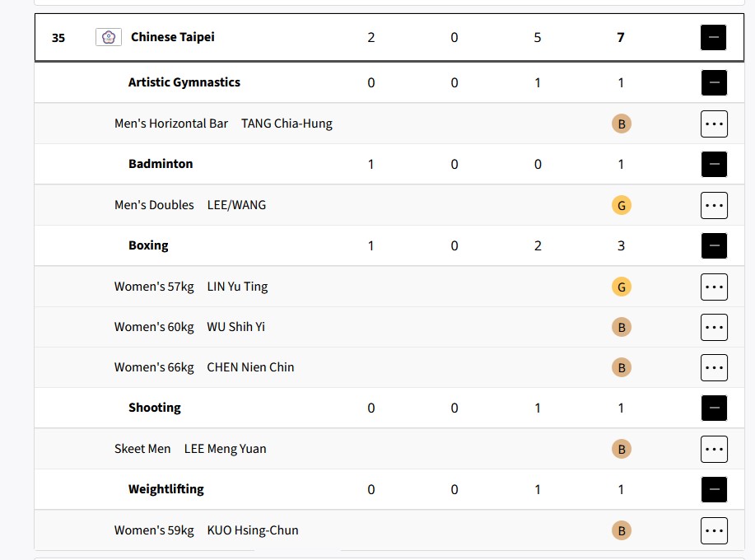Collapse the Badminton section
Image resolution: width=755 pixels, height=560 pixels.
(713, 163)
